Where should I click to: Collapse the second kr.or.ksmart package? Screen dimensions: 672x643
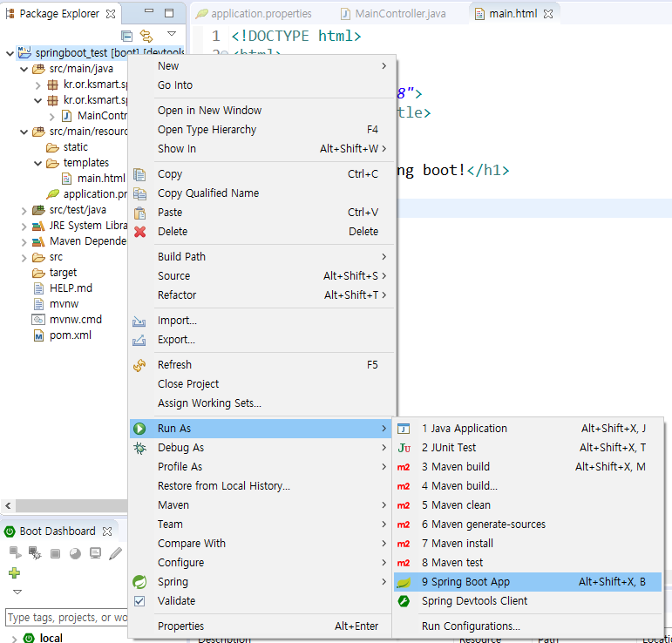coord(37,101)
